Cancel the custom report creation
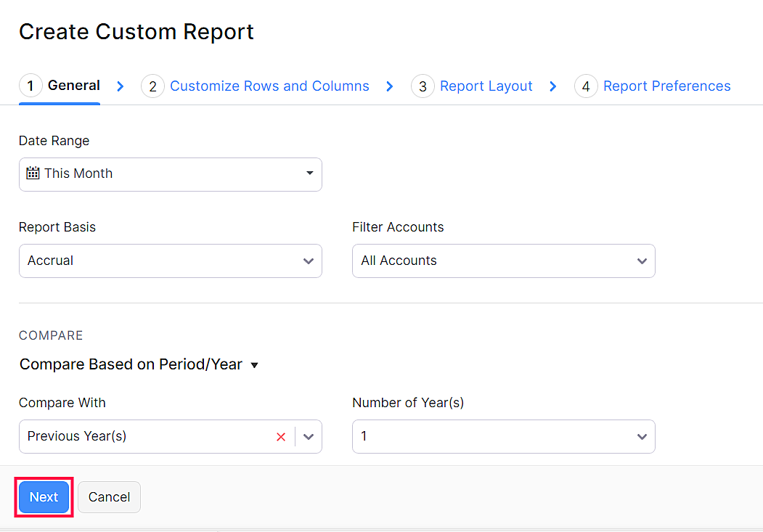This screenshot has width=763, height=532. coord(109,497)
